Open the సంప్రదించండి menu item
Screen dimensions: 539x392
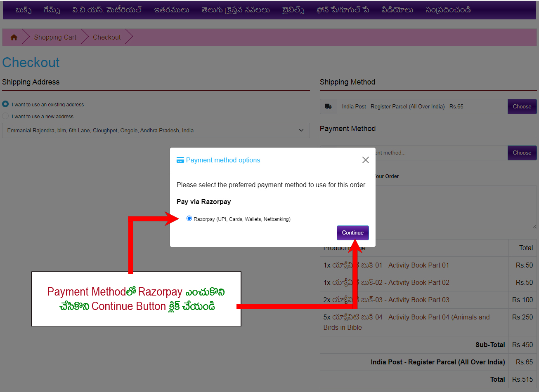point(448,10)
